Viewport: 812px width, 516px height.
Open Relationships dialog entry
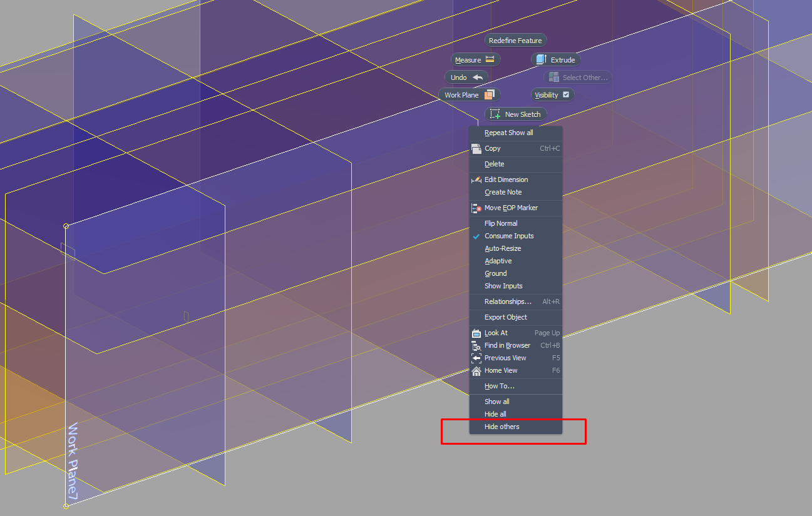pos(507,302)
